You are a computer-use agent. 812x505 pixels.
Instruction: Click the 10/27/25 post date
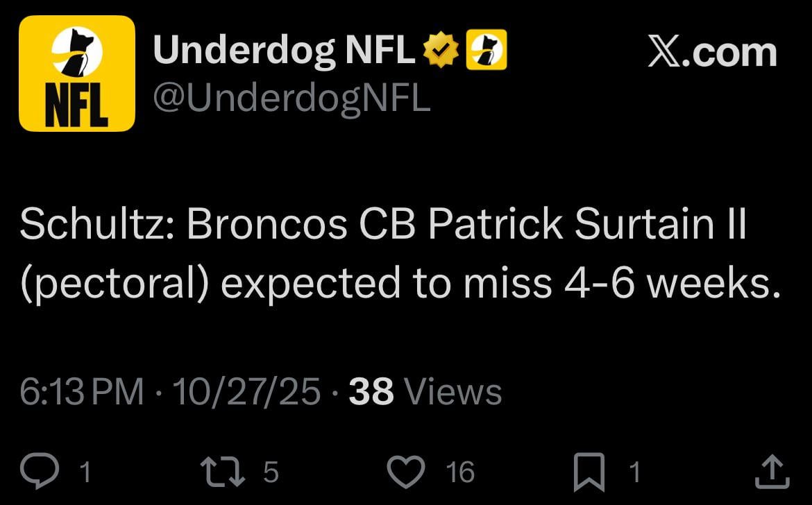click(246, 392)
